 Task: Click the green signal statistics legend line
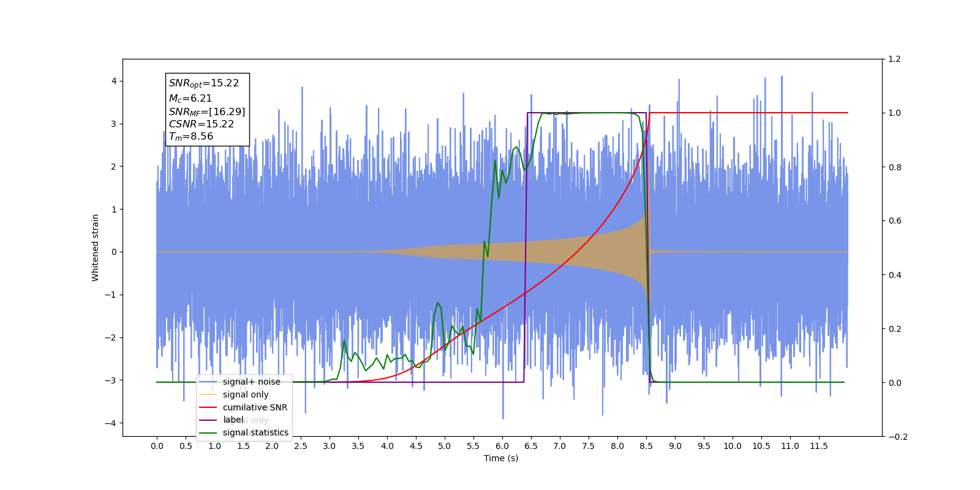pyautogui.click(x=208, y=432)
